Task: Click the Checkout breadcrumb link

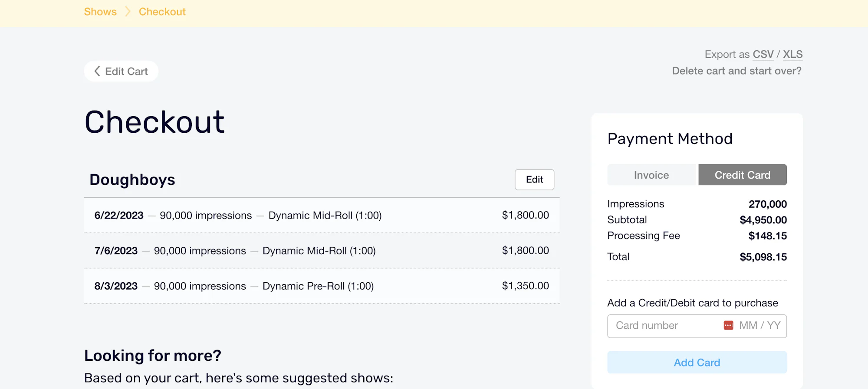Action: (x=162, y=12)
